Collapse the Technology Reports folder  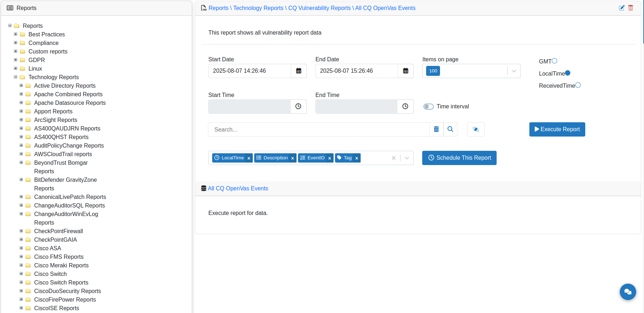pos(15,77)
